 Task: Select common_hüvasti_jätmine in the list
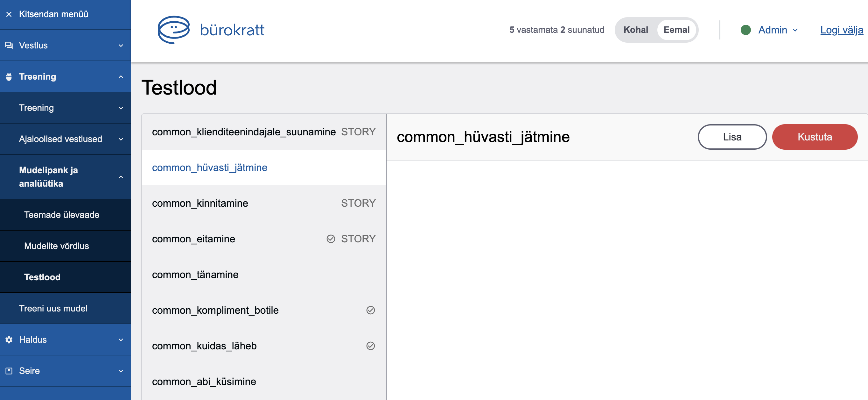[264, 168]
